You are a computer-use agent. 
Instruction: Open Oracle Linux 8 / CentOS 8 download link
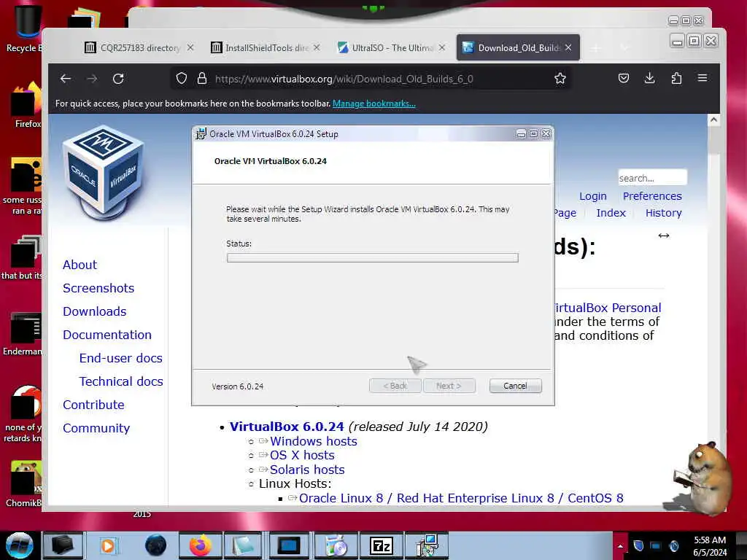point(461,498)
